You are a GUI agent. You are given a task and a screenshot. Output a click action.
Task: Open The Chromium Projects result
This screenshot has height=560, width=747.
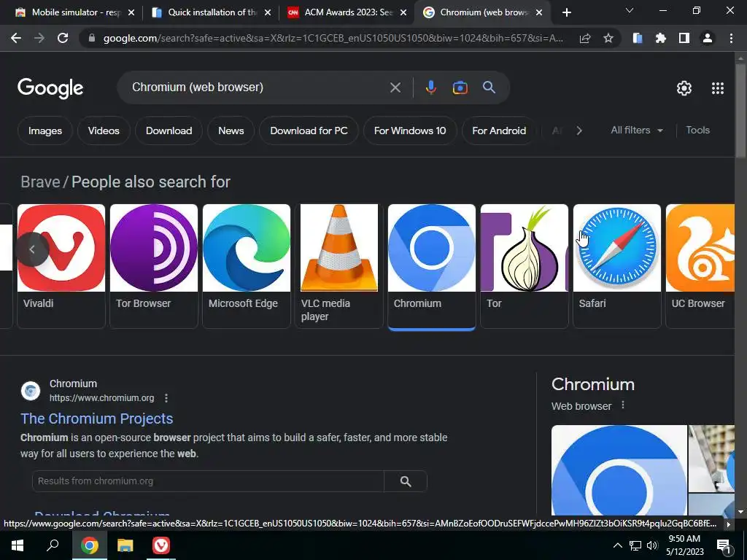(97, 419)
